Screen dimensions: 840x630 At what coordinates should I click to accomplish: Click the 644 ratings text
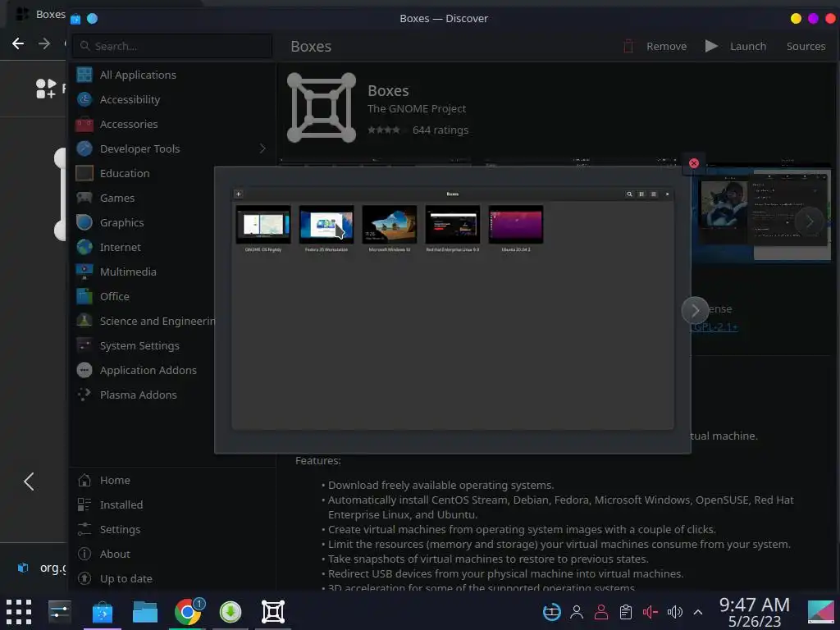(x=441, y=130)
